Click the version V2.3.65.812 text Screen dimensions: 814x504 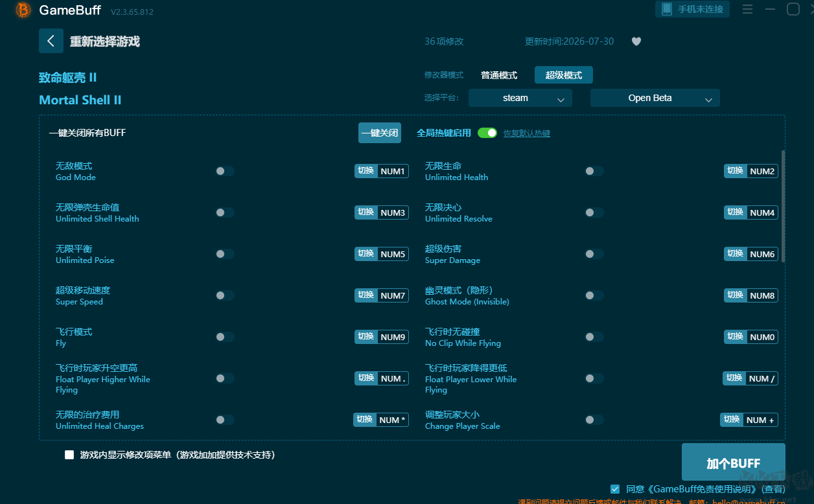pyautogui.click(x=132, y=12)
